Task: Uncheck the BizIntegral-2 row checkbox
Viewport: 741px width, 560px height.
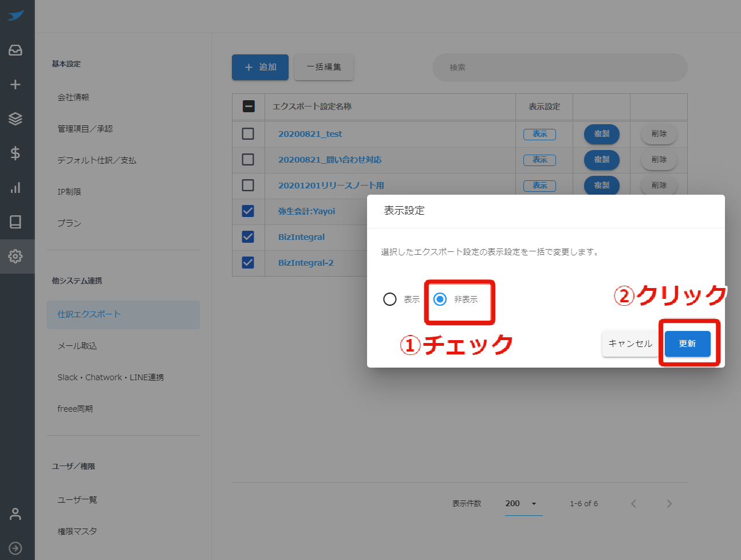Action: pos(248,262)
